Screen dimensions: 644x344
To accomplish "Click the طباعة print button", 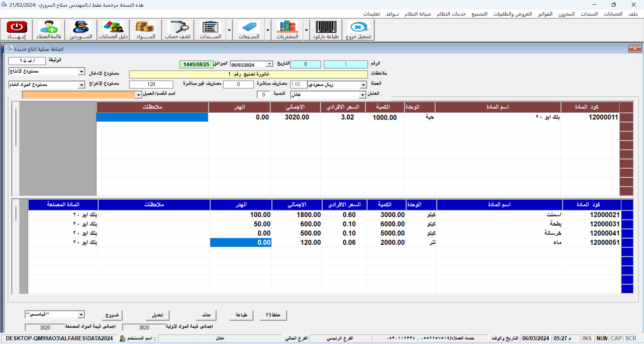I will [x=241, y=315].
